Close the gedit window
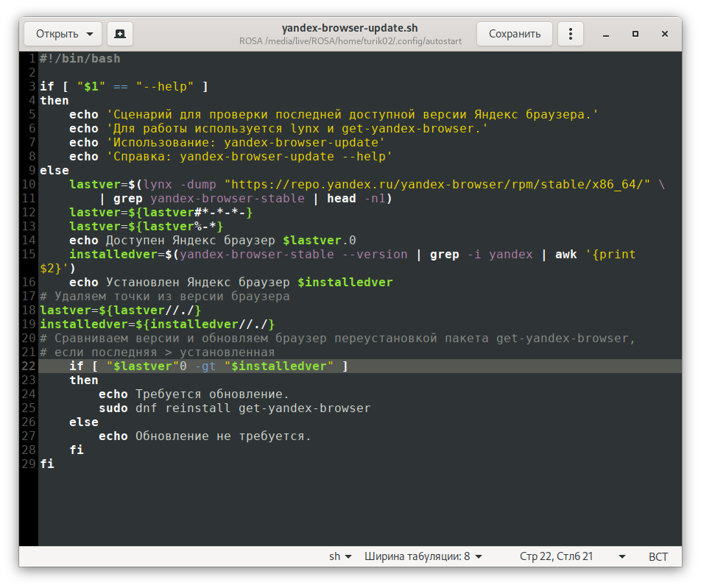701x588 pixels. coord(665,34)
